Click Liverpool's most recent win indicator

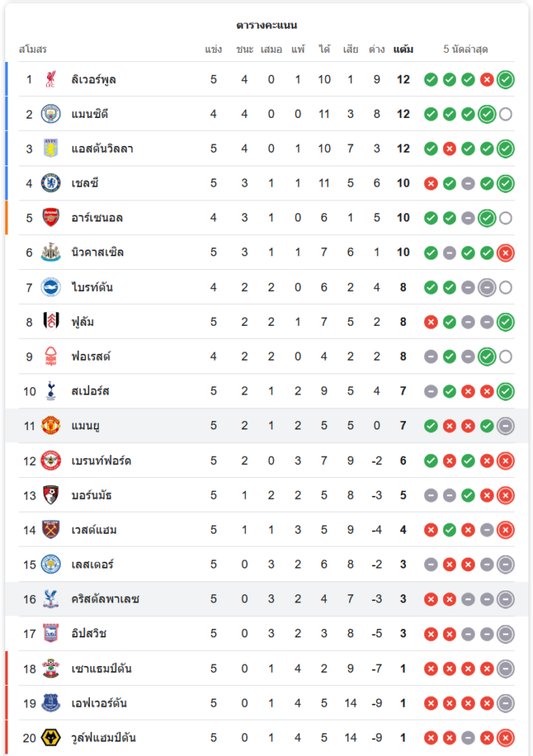pos(506,79)
